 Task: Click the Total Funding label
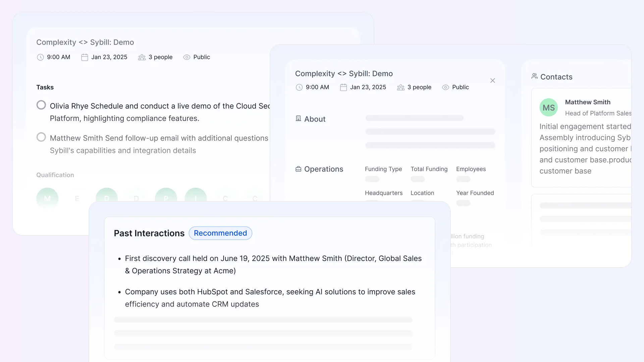pyautogui.click(x=429, y=169)
